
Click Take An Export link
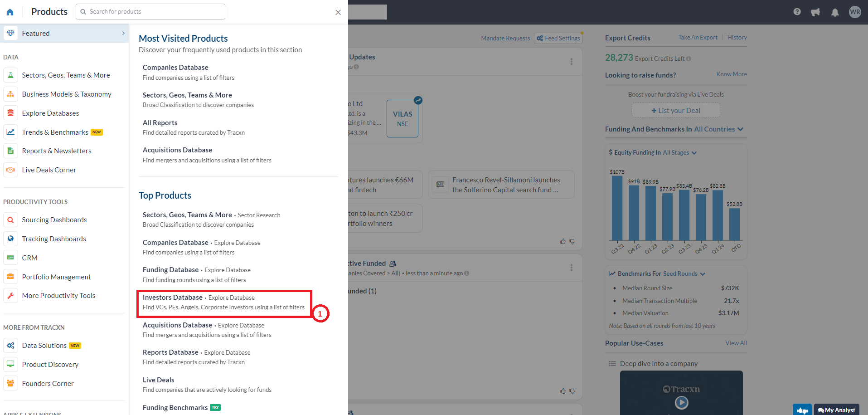(698, 37)
